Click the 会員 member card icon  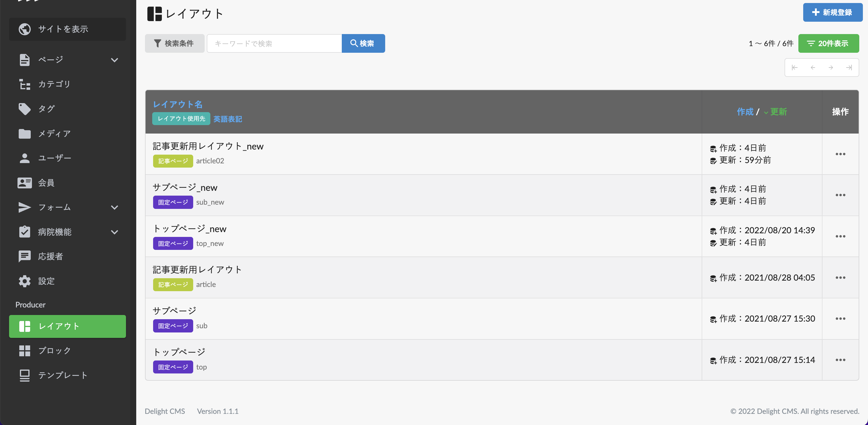pos(25,183)
